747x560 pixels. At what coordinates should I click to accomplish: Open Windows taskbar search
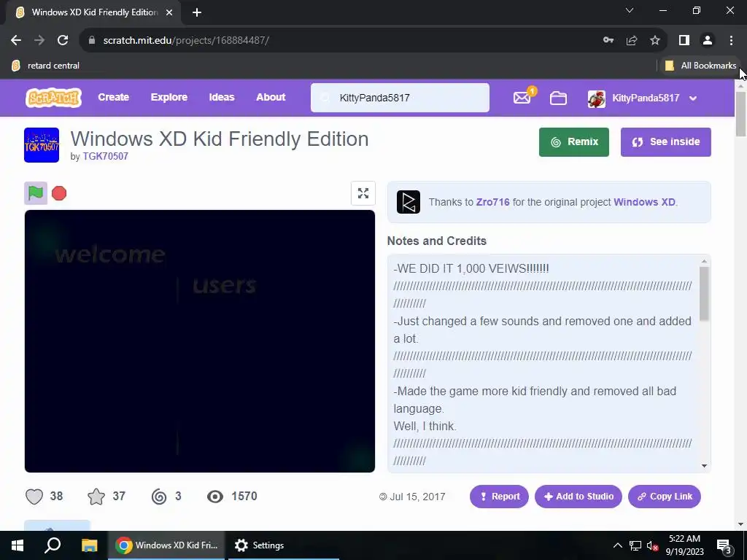[x=53, y=545]
